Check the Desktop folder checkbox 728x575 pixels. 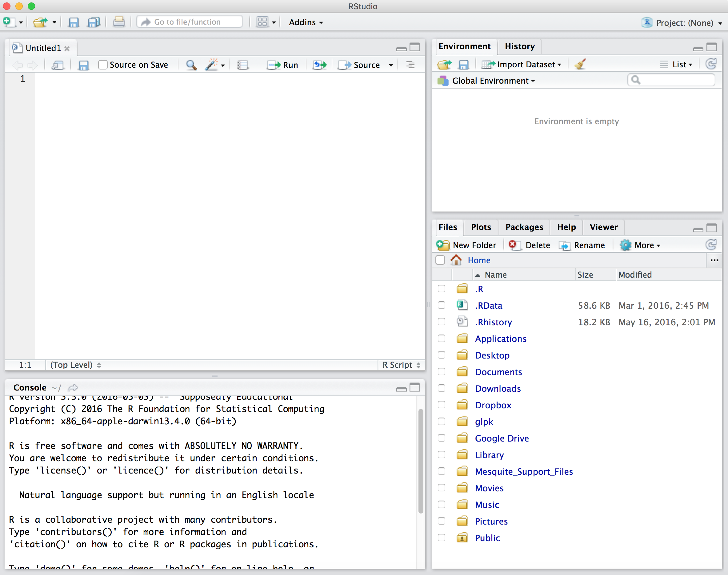[x=442, y=355]
